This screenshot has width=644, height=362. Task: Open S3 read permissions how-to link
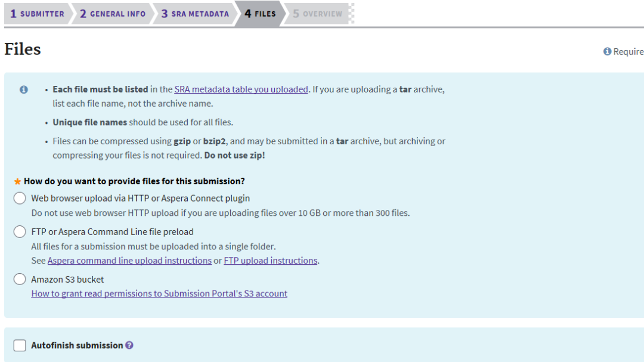(159, 293)
